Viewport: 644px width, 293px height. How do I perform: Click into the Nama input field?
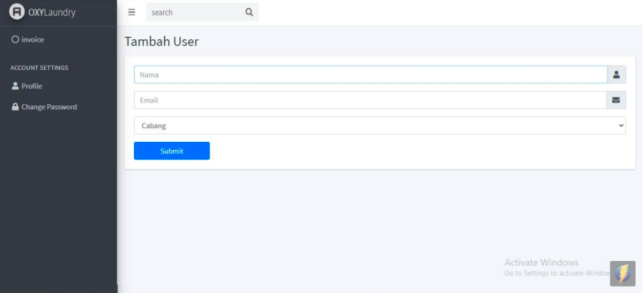[370, 75]
